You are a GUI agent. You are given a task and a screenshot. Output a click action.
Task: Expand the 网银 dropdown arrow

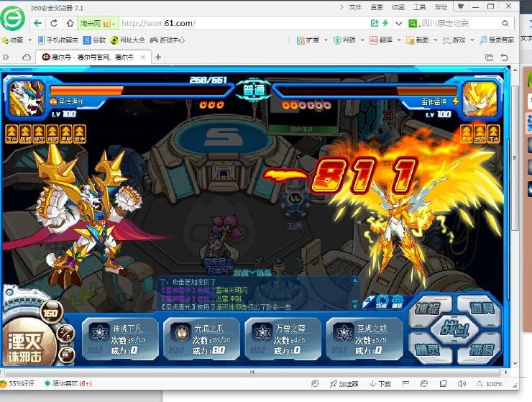click(362, 40)
